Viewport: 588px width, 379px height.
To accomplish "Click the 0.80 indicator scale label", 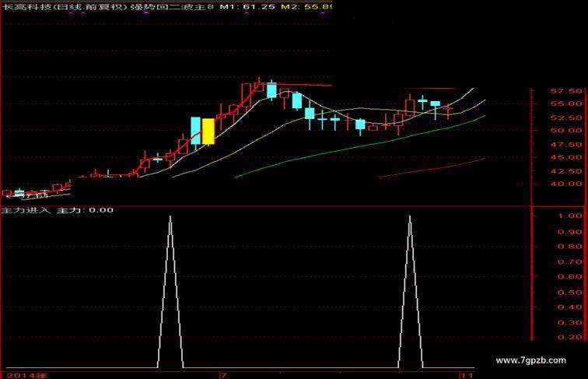I will (x=570, y=247).
